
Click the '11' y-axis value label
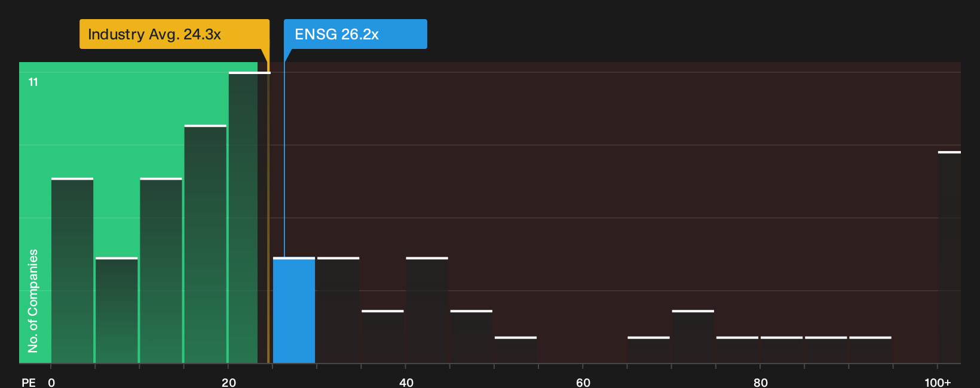point(33,82)
